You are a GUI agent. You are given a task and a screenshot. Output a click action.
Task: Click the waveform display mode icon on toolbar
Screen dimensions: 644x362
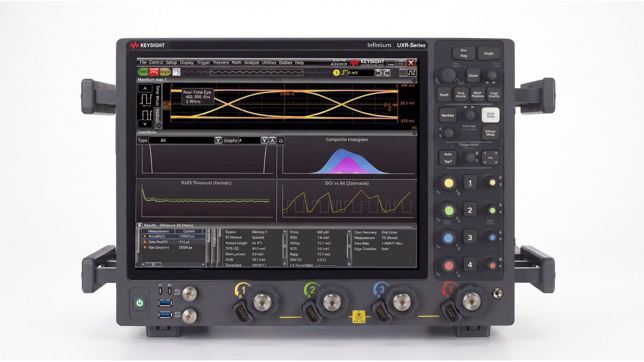[x=412, y=73]
